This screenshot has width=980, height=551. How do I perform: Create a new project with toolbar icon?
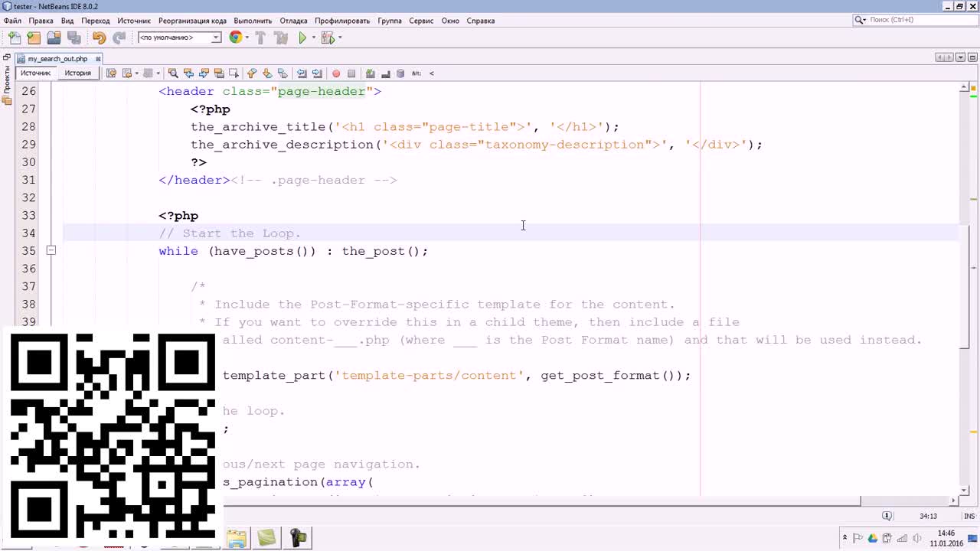pos(34,37)
